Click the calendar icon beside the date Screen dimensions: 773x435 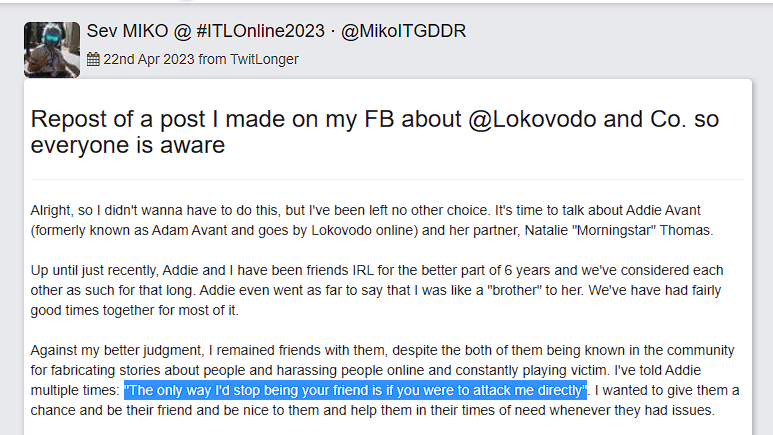[93, 59]
